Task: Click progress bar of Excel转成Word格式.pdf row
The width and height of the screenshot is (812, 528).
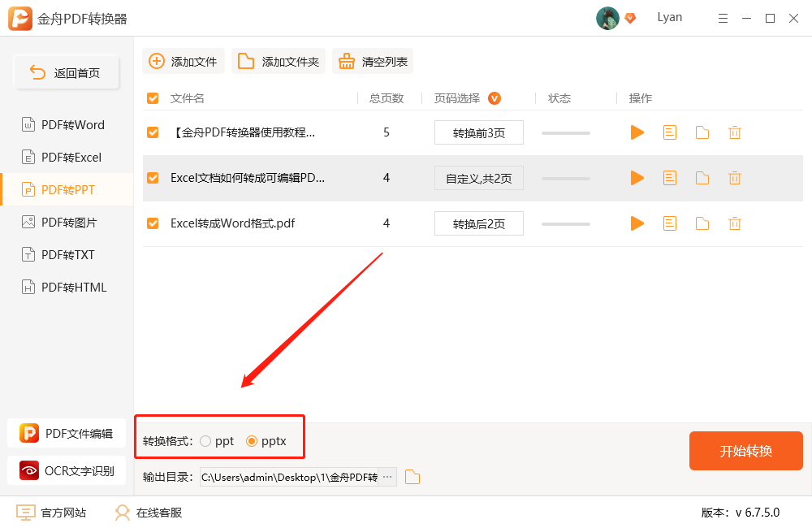Action: click(x=566, y=224)
